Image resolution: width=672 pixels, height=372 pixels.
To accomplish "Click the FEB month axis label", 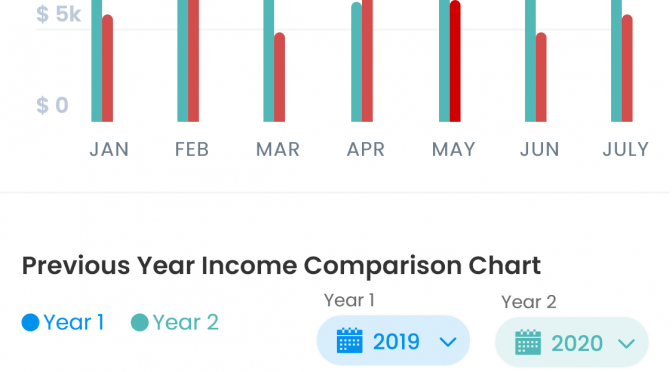I will point(192,150).
